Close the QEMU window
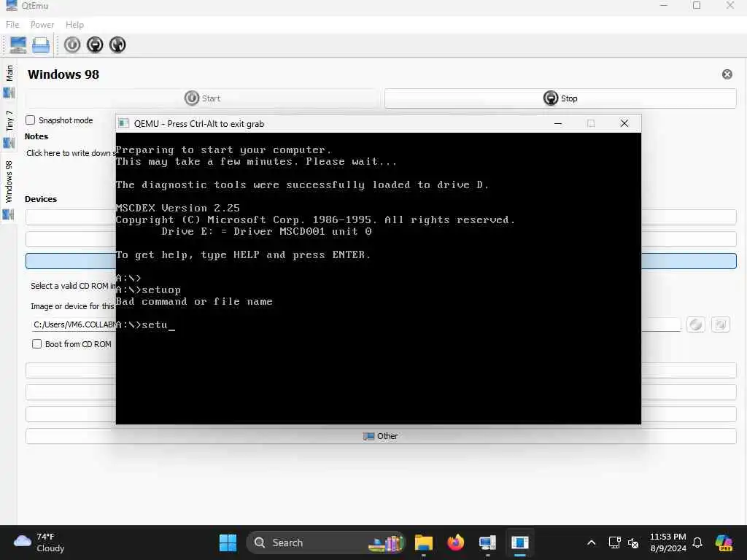 624,124
